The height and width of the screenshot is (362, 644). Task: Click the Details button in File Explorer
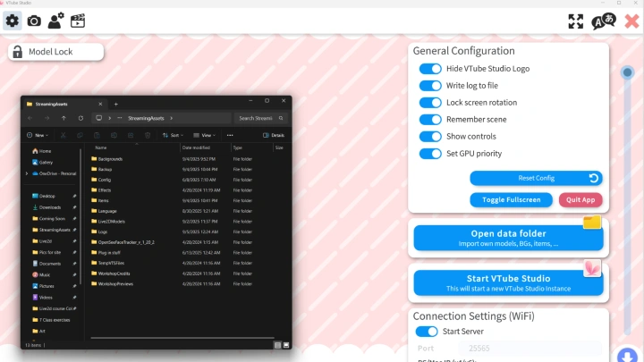(274, 135)
